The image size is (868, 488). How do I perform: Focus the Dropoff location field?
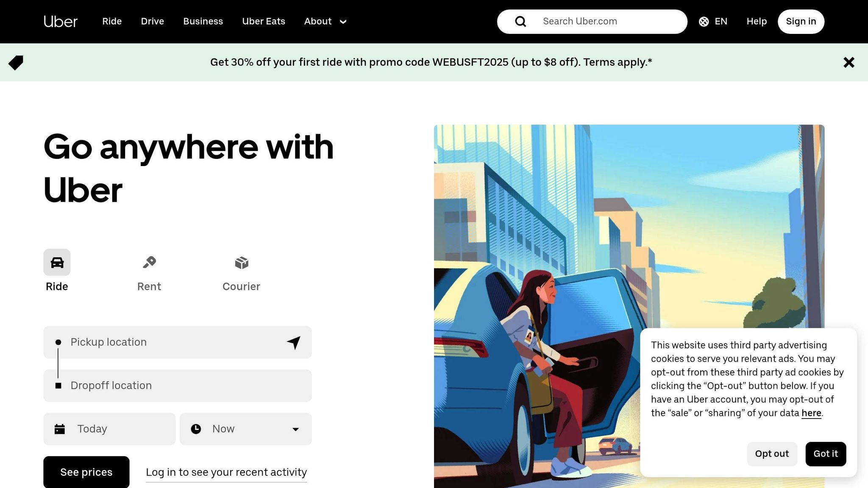coord(178,385)
